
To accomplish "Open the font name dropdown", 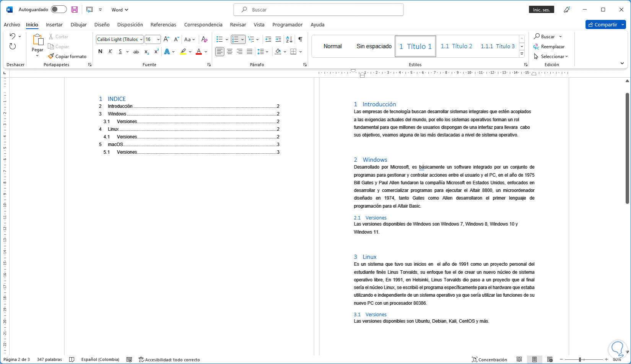I will [141, 39].
